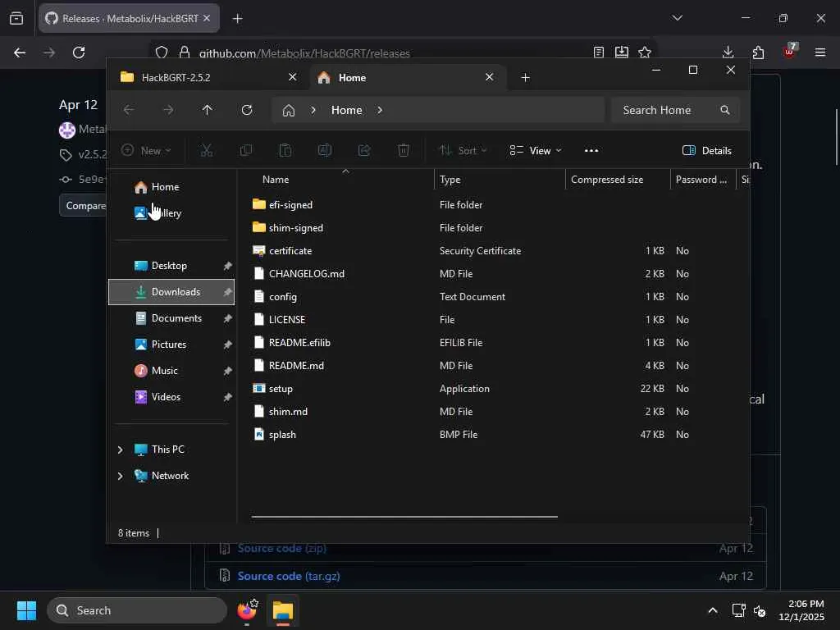Viewport: 840px width, 630px height.
Task: Click the Windows Start button
Action: point(26,610)
